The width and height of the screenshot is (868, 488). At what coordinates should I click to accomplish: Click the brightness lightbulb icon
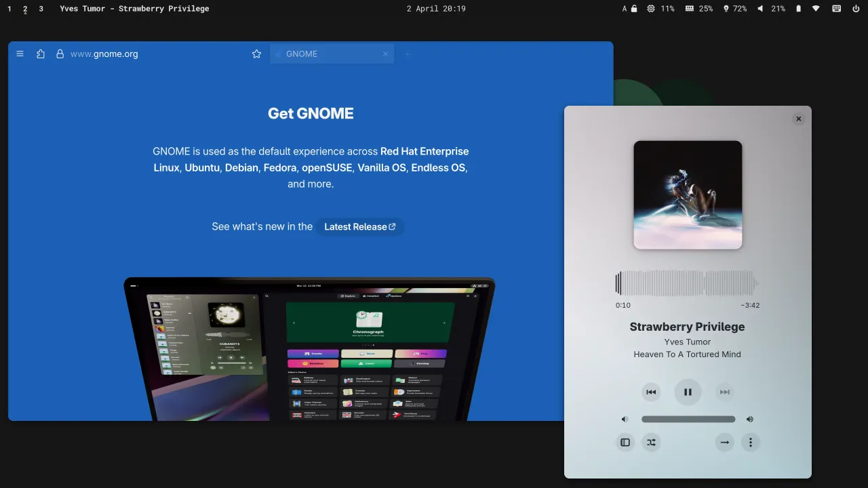coord(726,9)
